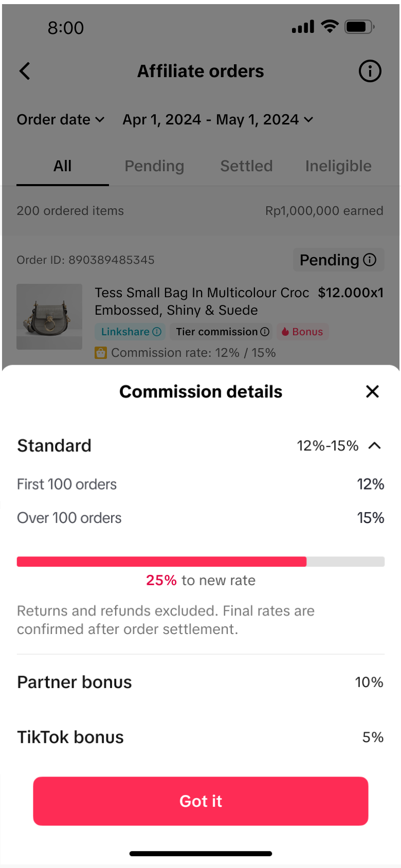Open the info icon beside Affiliate orders
This screenshot has width=401, height=868.
coord(370,71)
